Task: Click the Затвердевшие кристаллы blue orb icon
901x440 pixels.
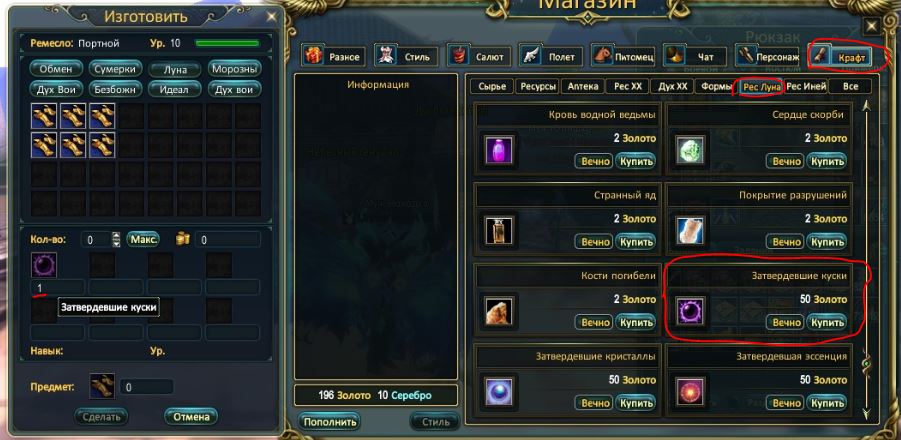Action: pos(498,392)
